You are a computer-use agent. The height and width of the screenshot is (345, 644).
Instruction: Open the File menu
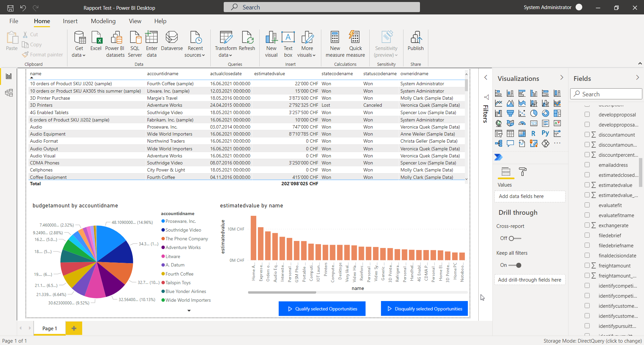pos(14,21)
